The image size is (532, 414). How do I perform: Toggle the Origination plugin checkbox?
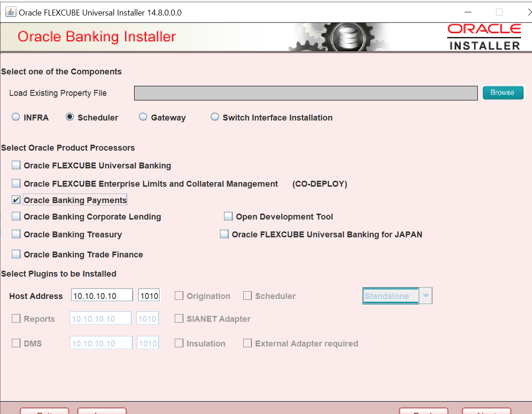coord(179,296)
